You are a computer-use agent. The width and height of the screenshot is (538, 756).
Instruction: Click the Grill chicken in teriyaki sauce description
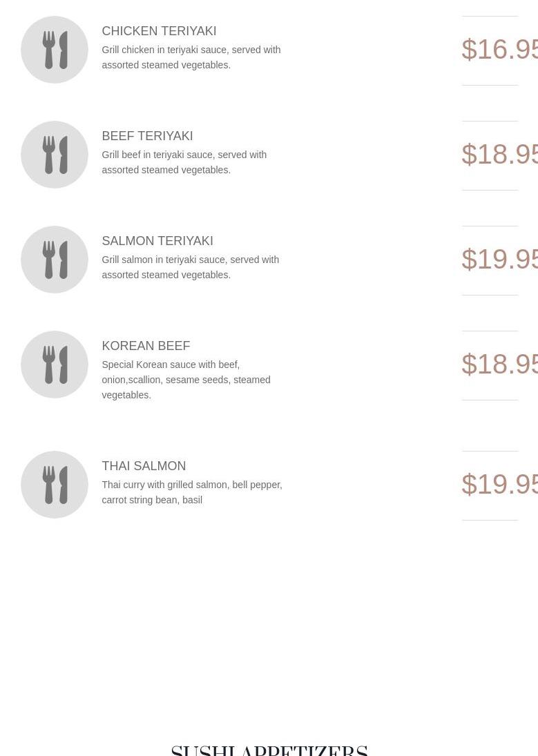click(191, 57)
